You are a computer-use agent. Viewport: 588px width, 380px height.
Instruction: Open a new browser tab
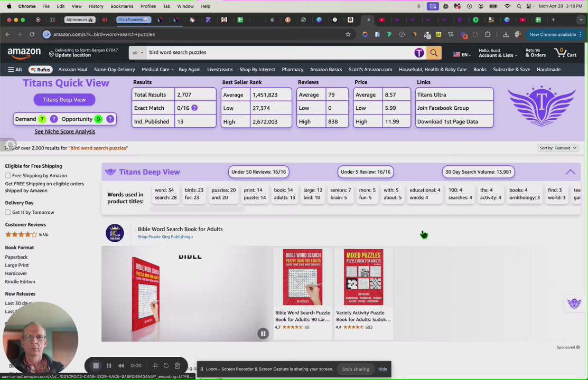[553, 20]
